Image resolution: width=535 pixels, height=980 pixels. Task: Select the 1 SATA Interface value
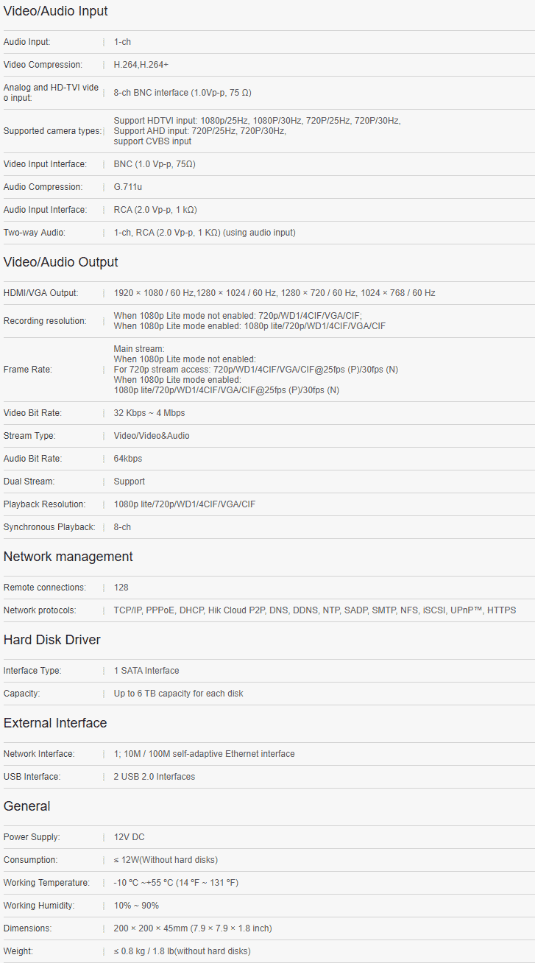(x=146, y=671)
